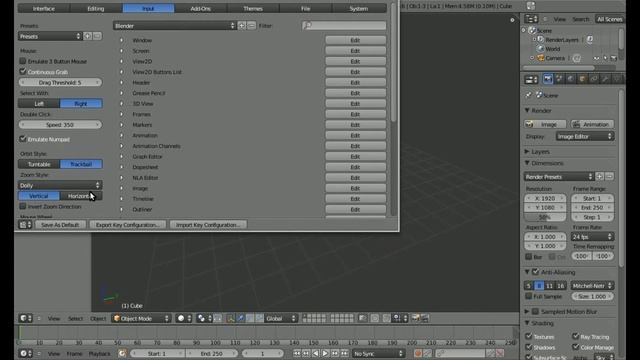Add a new input preset with plus icon
640x360 pixels.
(87, 36)
